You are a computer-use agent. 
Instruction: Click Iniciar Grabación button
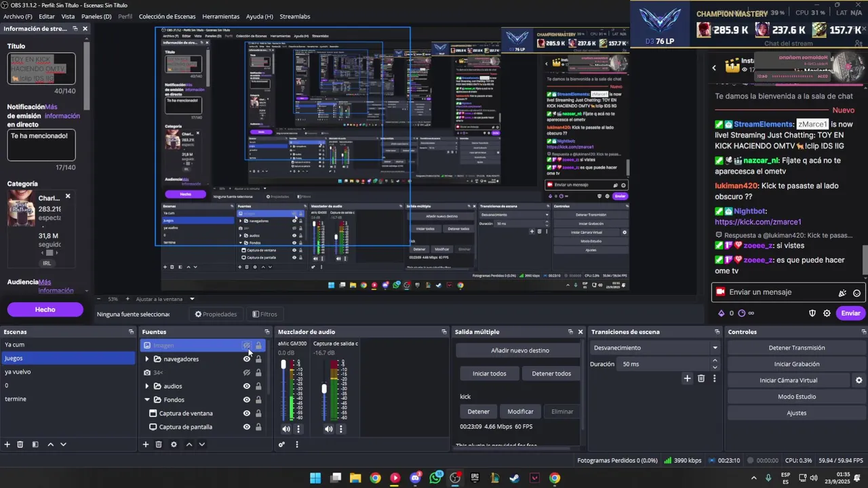coord(796,364)
